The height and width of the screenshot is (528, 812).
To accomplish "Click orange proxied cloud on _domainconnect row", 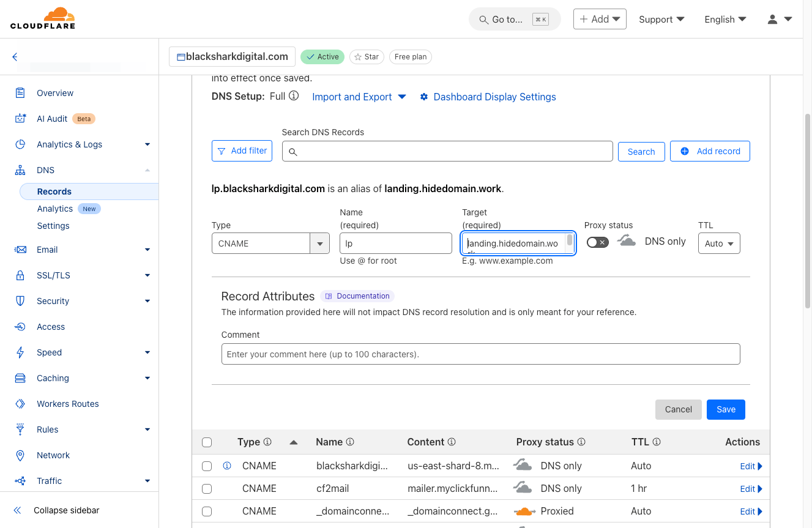I will [524, 511].
